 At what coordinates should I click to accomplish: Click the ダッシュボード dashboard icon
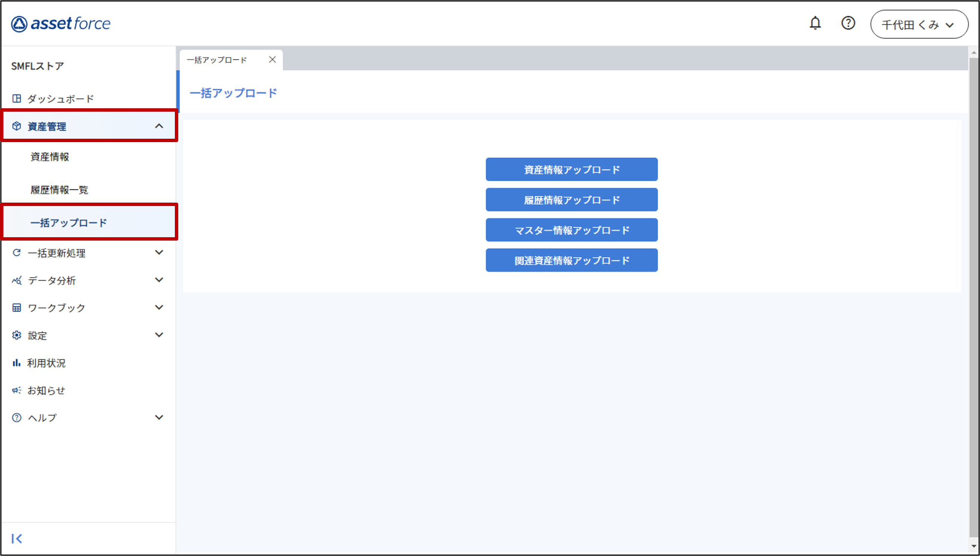pos(17,98)
